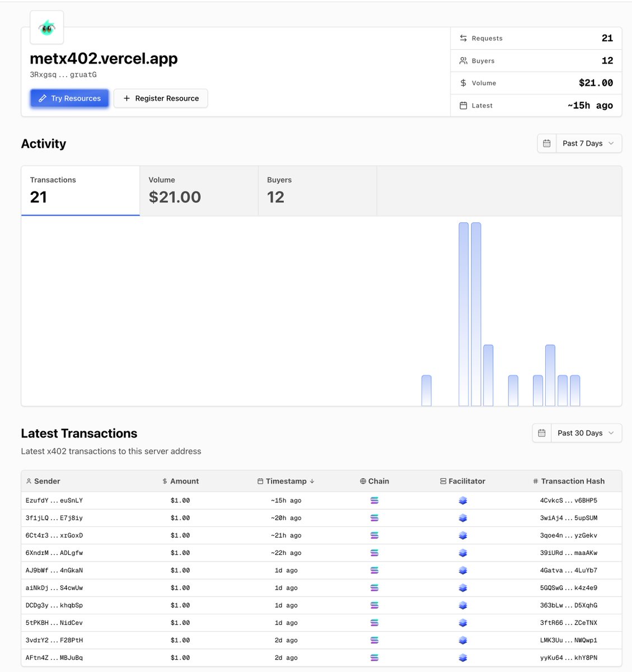
Task: Click the Solana chain icon in DCDg3y row
Action: 374,605
